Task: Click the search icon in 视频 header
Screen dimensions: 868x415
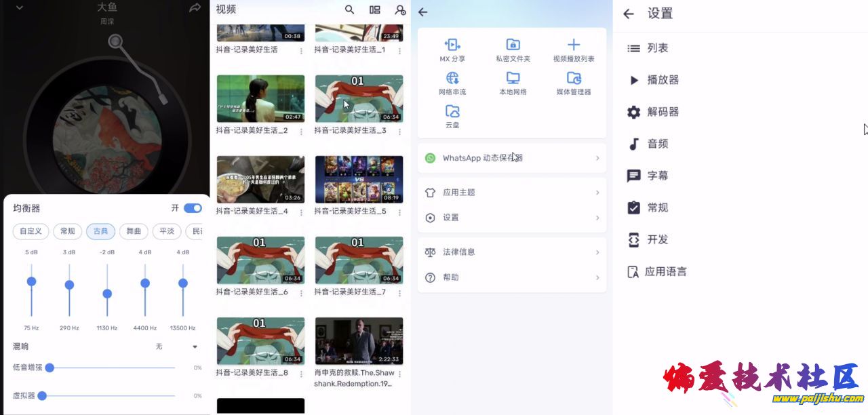Action: (349, 9)
